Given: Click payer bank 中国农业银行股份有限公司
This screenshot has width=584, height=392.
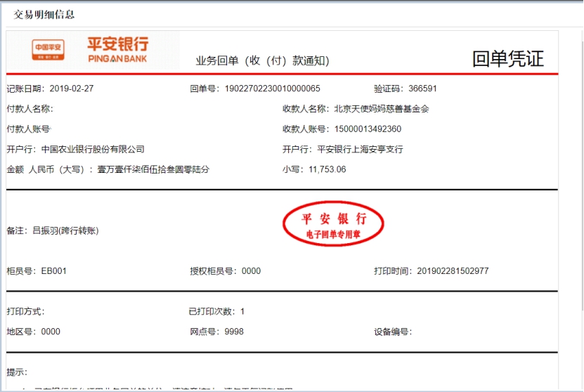Looking at the screenshot, I should [93, 149].
